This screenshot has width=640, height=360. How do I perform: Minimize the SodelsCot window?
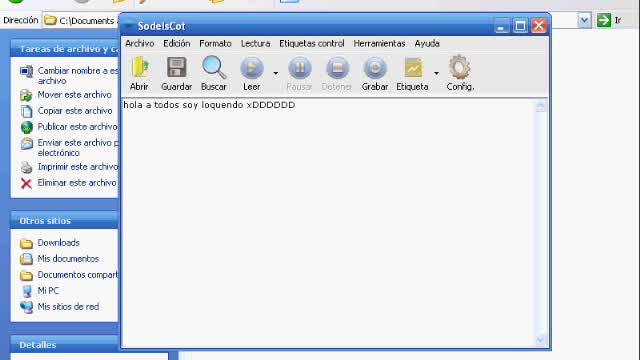coord(502,26)
